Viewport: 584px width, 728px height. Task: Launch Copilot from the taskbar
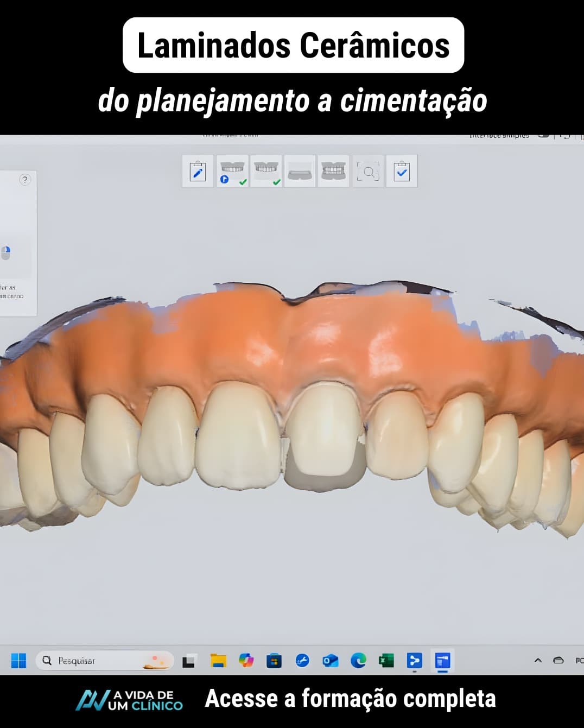246,661
